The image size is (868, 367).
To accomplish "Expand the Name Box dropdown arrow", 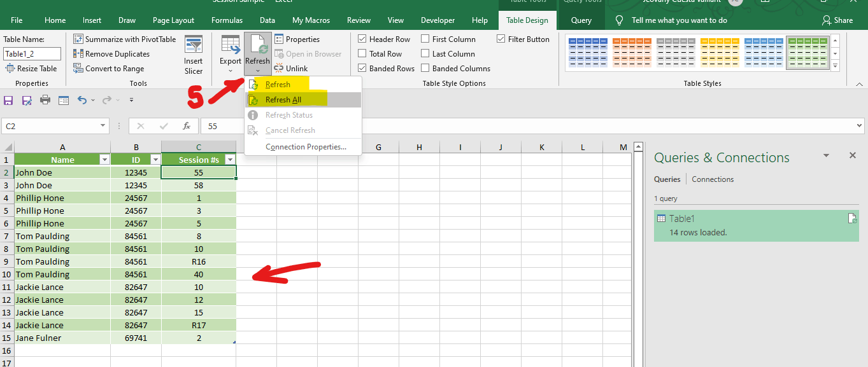I will click(x=103, y=126).
